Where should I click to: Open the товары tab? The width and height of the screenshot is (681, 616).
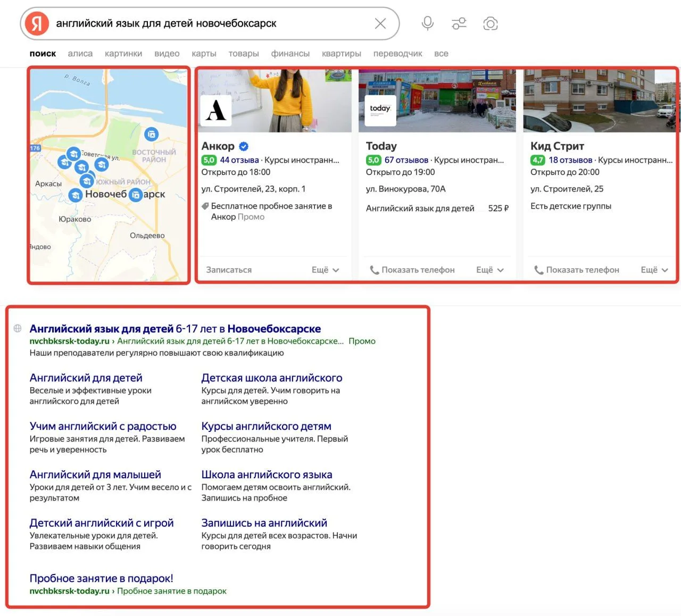244,53
